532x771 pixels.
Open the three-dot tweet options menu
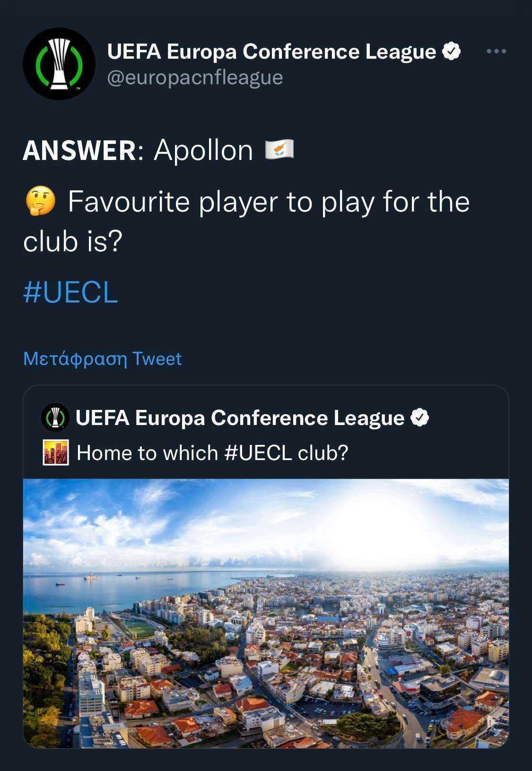pos(497,51)
